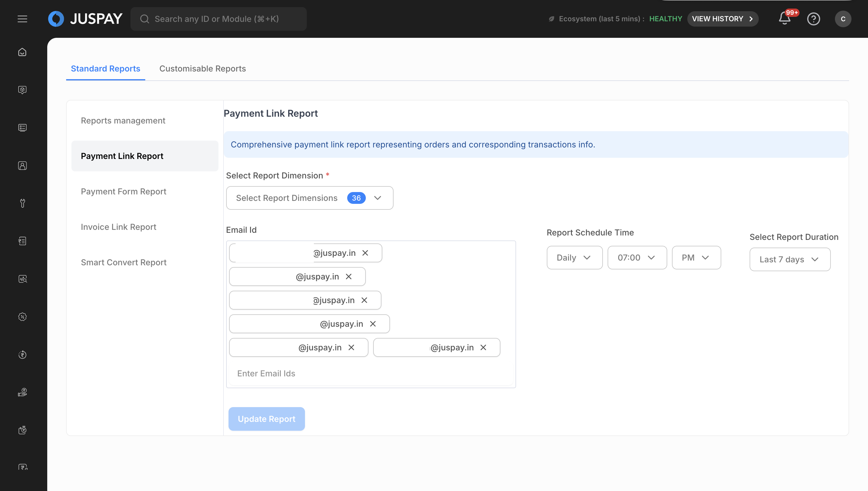Click the home icon in sidebar
868x491 pixels.
[22, 52]
